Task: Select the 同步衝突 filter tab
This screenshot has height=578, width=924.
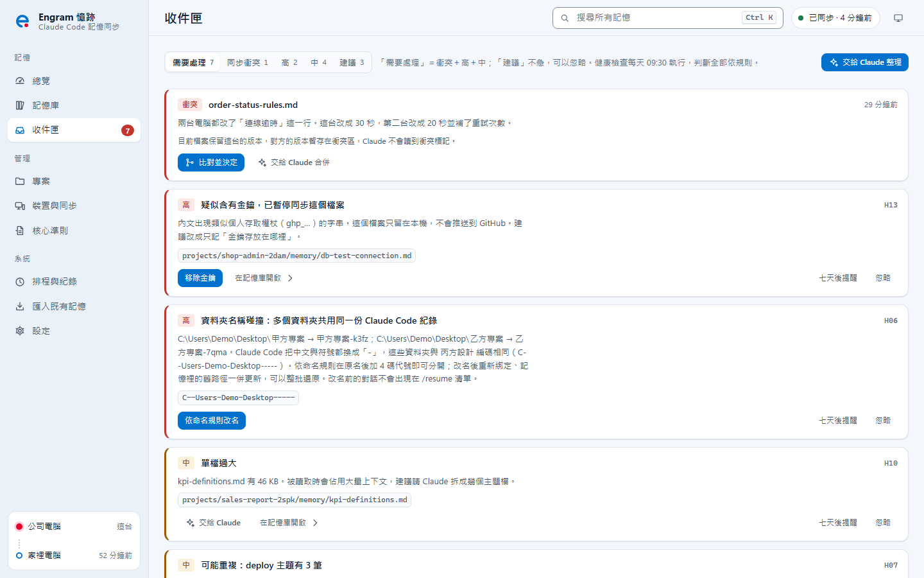Action: tap(248, 62)
